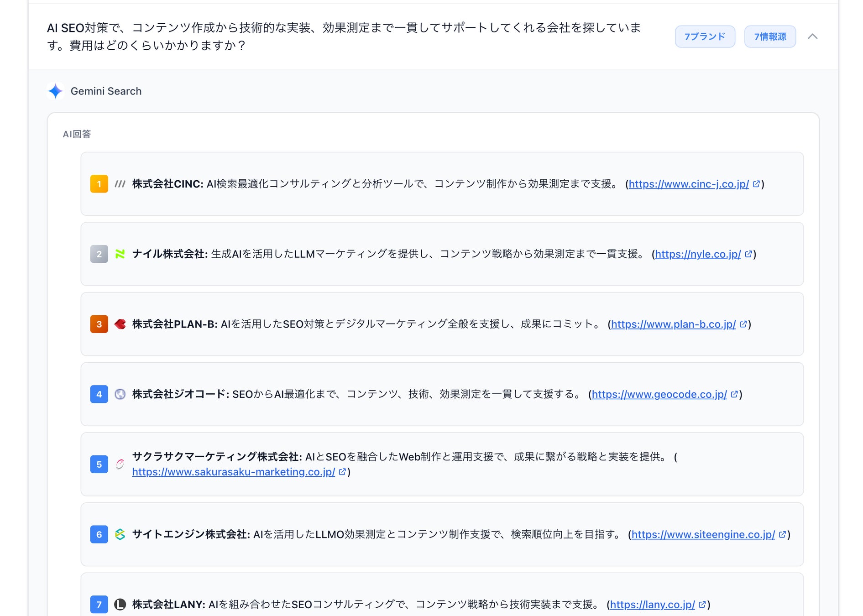Click the rank 6 blue badge
This screenshot has width=863, height=616.
(99, 534)
